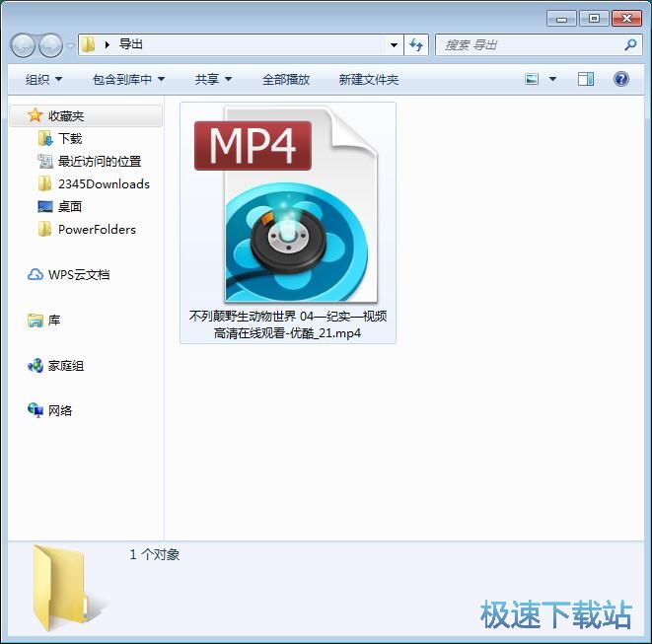Click the network icon beside 网络
Viewport: 652px width, 644px height.
click(36, 410)
